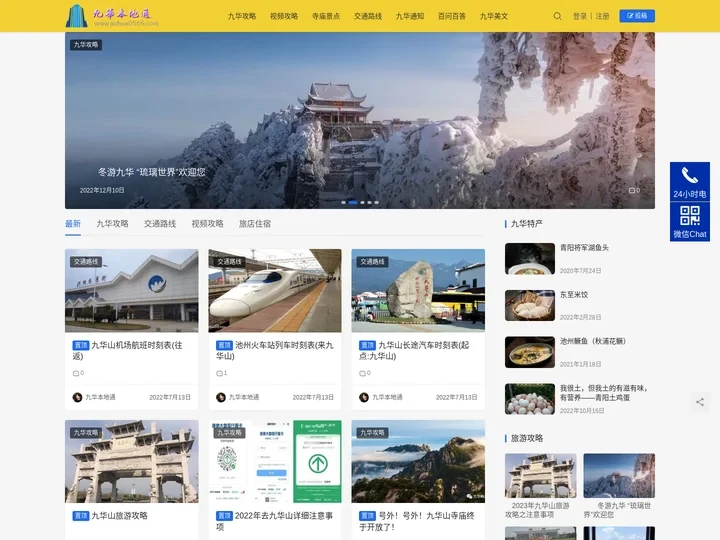Open the archway thumbnail of 九华山旅游攻略
The height and width of the screenshot is (540, 720).
pyautogui.click(x=132, y=461)
